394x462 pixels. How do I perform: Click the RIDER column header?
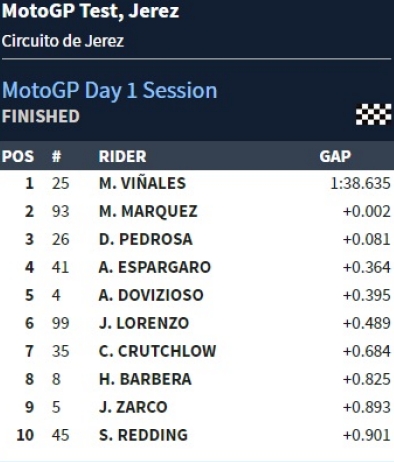click(122, 156)
